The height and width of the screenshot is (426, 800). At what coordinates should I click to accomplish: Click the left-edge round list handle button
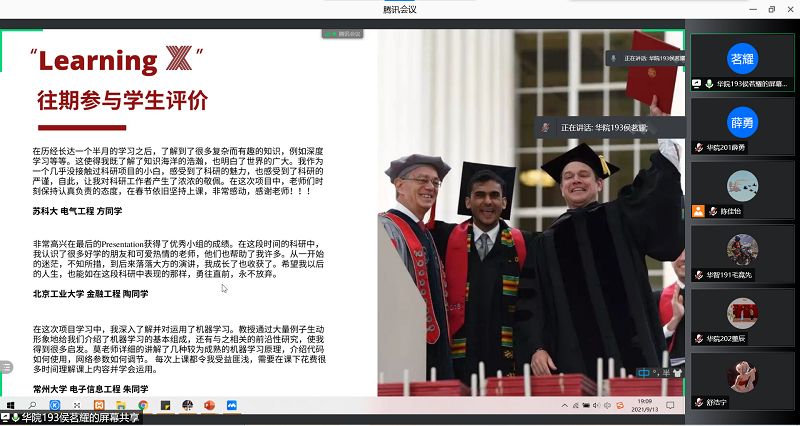[6, 367]
